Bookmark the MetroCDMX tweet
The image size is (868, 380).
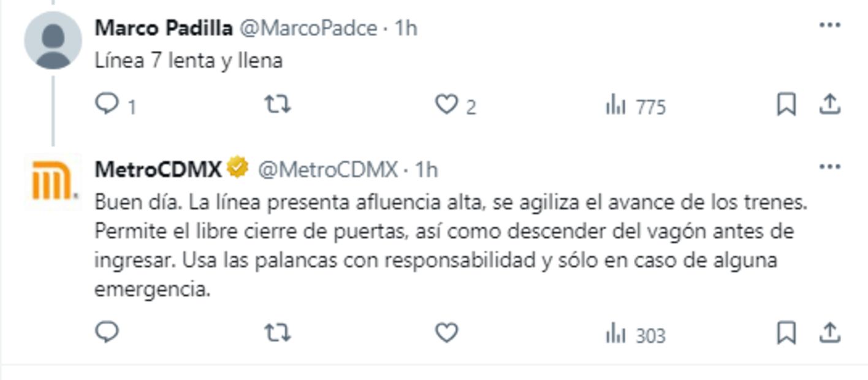click(786, 333)
